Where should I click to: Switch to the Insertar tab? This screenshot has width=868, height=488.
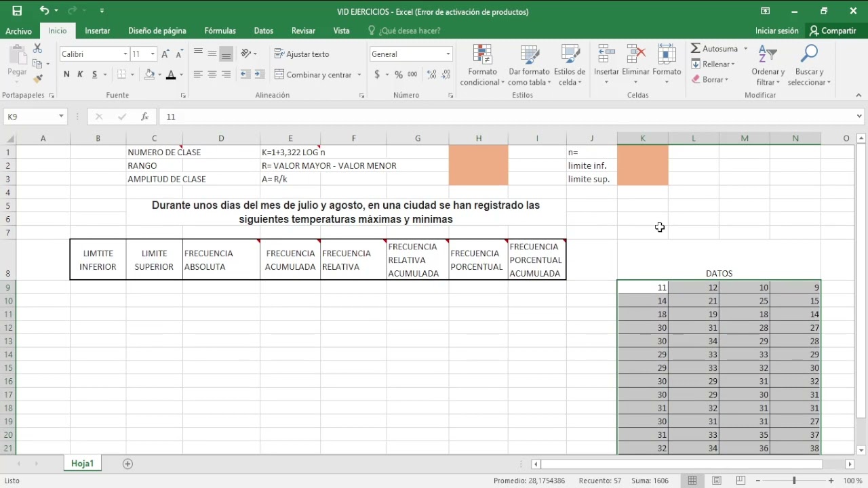click(98, 30)
